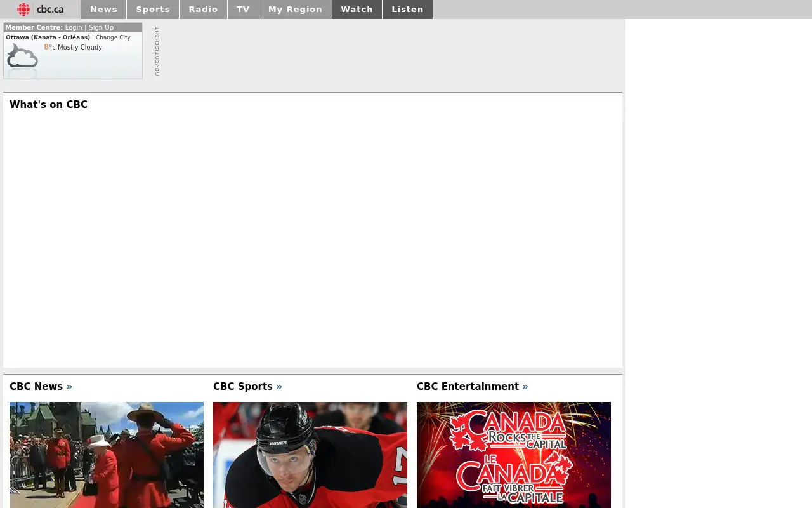Click the Canada Rocks the Capital image

(x=514, y=455)
